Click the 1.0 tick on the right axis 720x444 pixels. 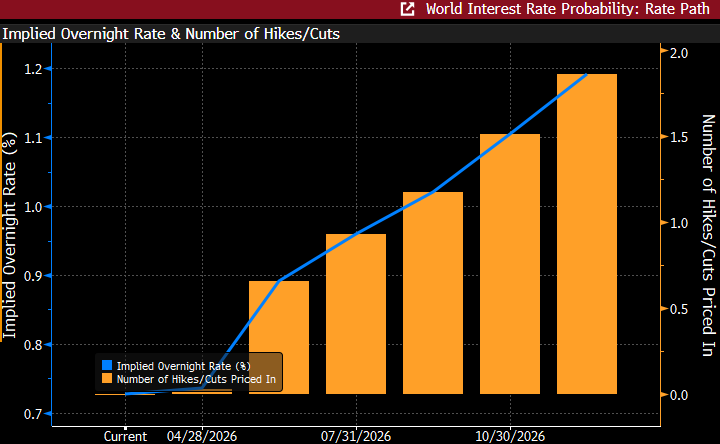coord(679,224)
